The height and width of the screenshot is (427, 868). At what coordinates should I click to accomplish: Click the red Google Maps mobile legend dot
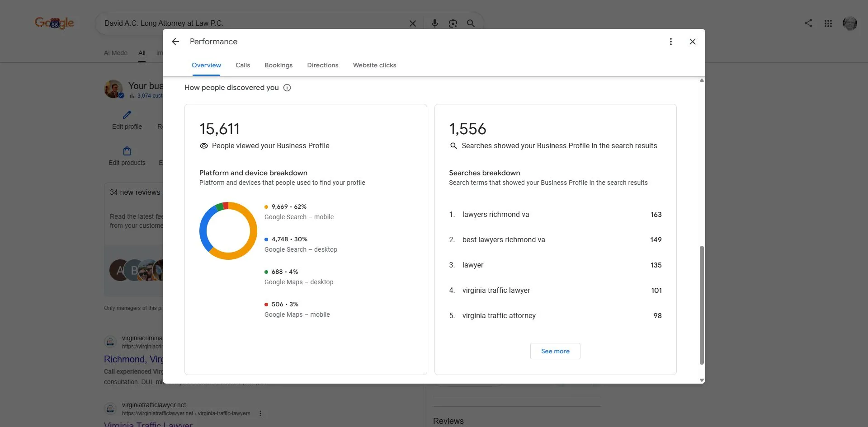pos(266,305)
